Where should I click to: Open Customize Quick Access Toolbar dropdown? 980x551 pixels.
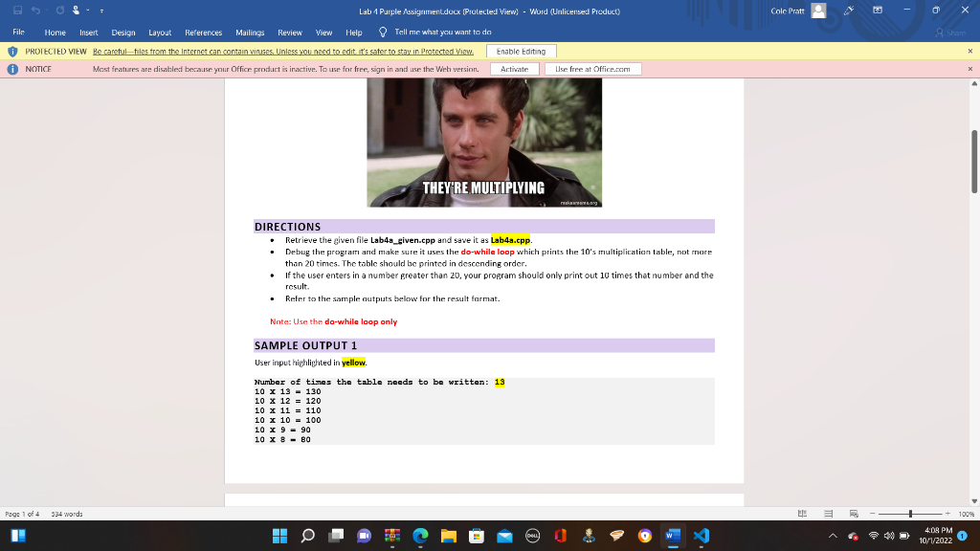click(101, 11)
